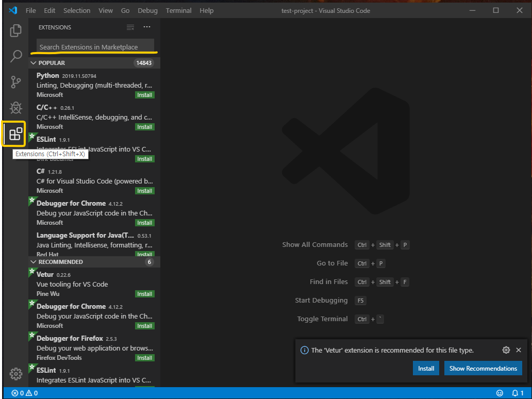Open errors and warnings status bar entry
The width and height of the screenshot is (532, 399).
pyautogui.click(x=24, y=393)
